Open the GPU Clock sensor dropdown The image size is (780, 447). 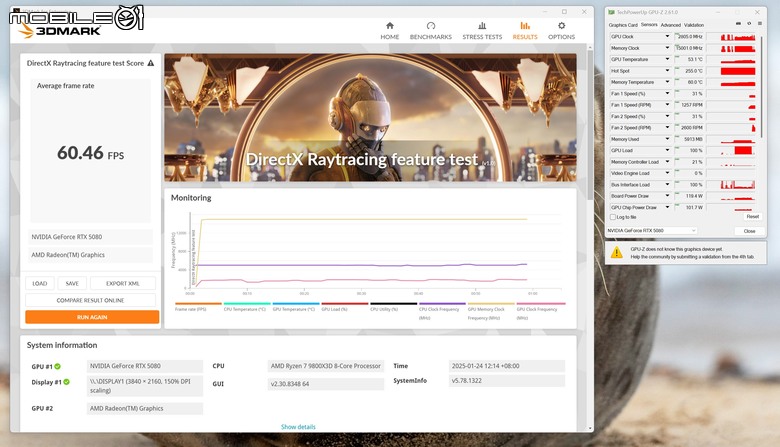tap(667, 37)
